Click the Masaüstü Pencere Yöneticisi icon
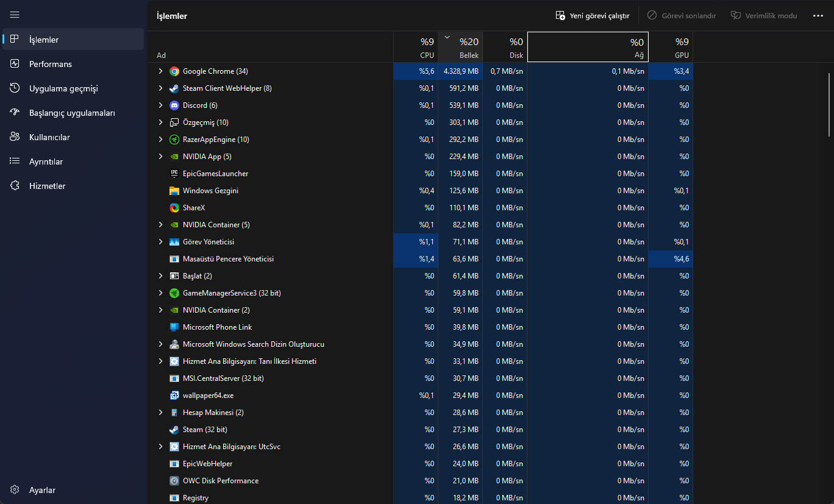Screen dimensions: 834x504 174,259
